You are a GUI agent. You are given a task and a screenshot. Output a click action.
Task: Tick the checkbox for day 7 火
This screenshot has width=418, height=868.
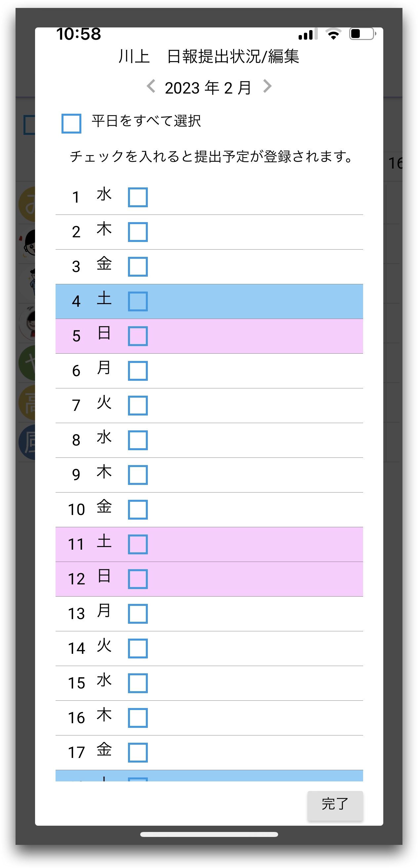click(138, 405)
